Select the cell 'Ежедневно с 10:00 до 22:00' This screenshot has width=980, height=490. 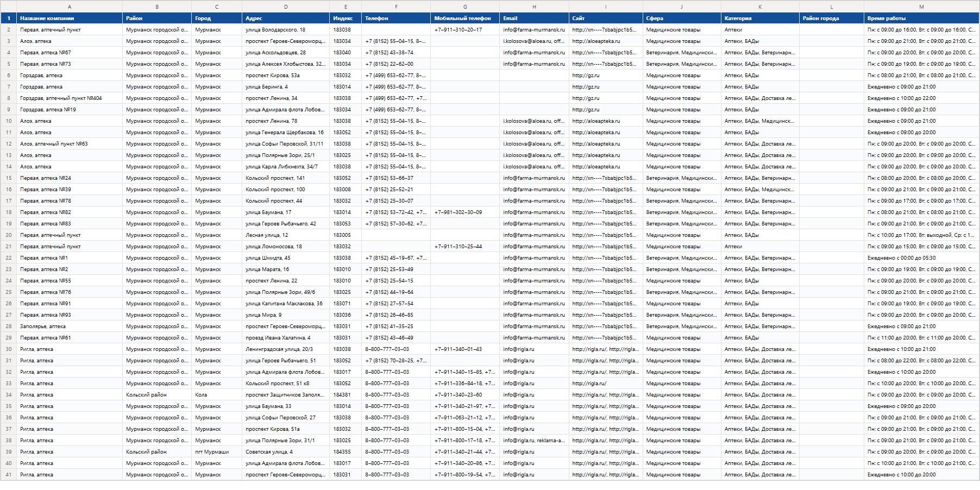(921, 98)
